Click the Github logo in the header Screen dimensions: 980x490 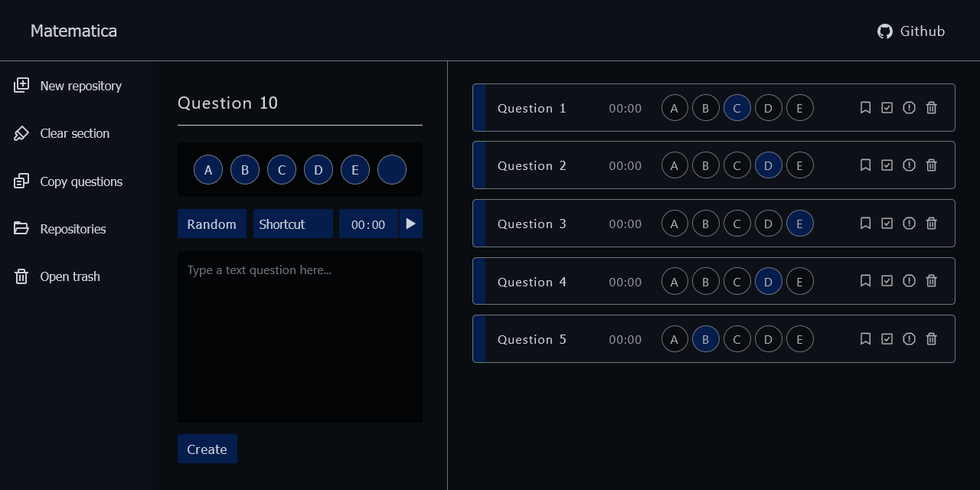(x=884, y=31)
